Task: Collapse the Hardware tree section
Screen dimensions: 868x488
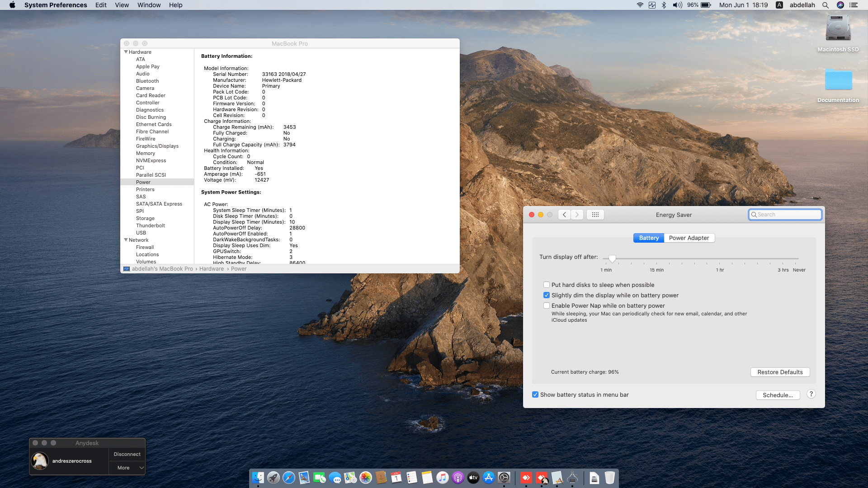Action: pyautogui.click(x=126, y=52)
